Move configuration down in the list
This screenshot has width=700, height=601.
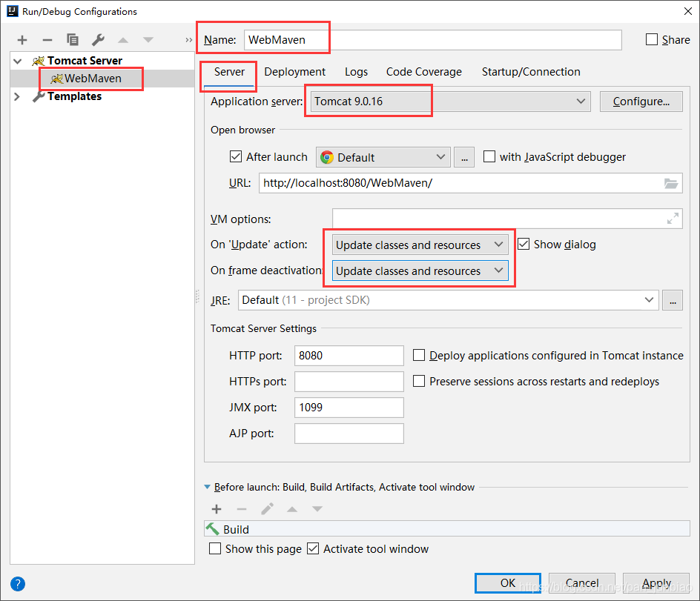pyautogui.click(x=148, y=40)
